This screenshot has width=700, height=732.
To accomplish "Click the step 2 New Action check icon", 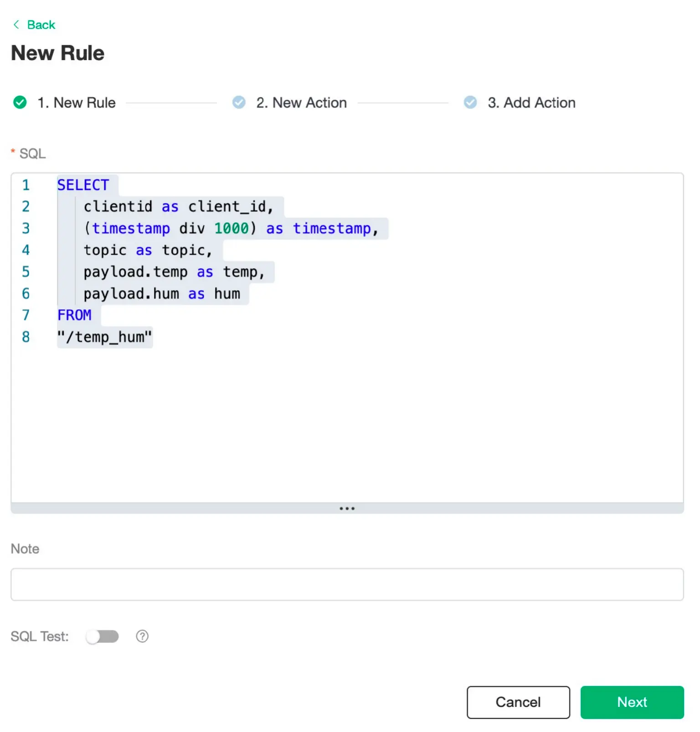I will (239, 102).
